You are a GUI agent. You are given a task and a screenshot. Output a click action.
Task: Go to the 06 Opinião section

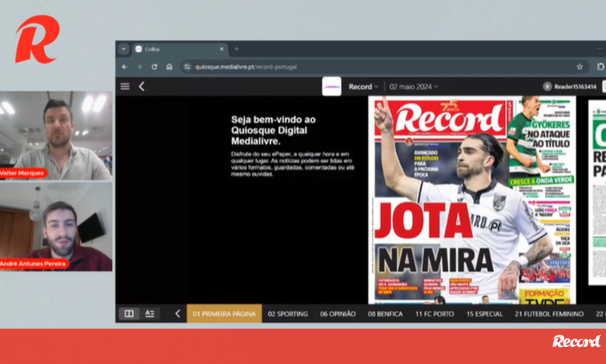[338, 314]
